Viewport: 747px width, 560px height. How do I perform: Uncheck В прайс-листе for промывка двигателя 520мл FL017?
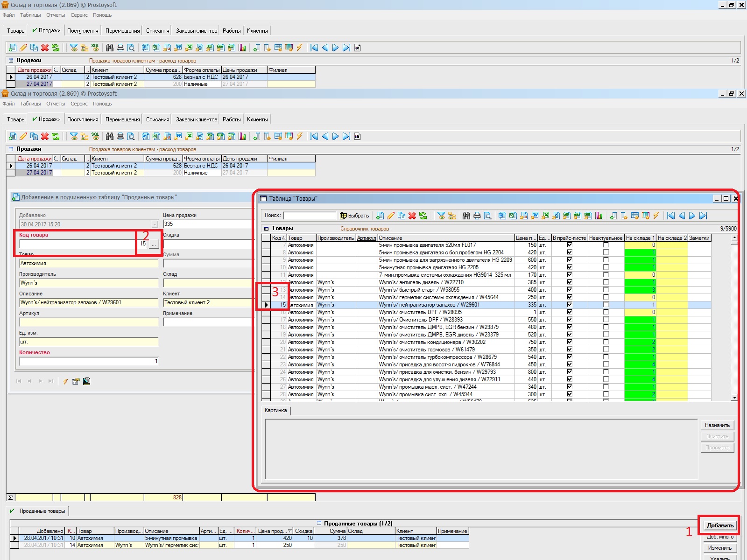569,245
